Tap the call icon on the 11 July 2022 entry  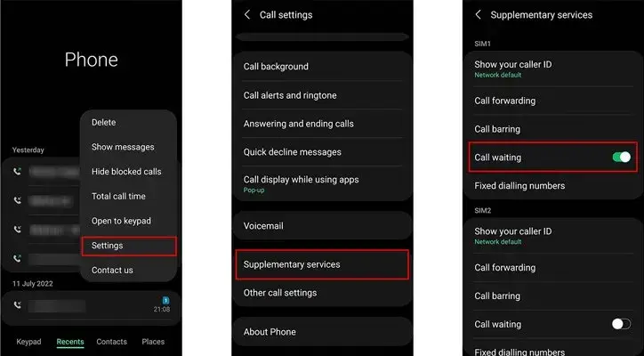[17, 305]
